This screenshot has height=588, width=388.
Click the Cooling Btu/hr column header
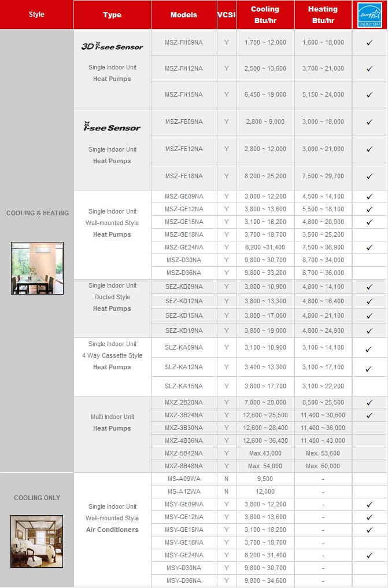pos(265,14)
